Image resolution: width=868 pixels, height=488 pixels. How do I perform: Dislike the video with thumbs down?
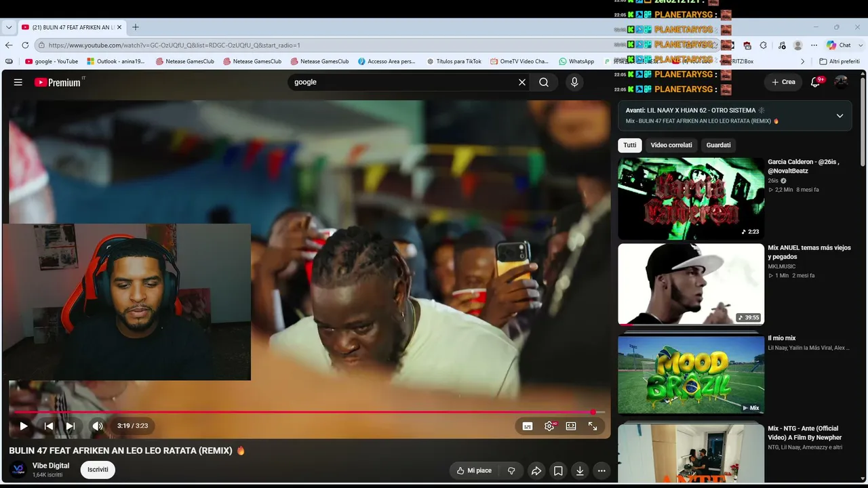click(511, 470)
